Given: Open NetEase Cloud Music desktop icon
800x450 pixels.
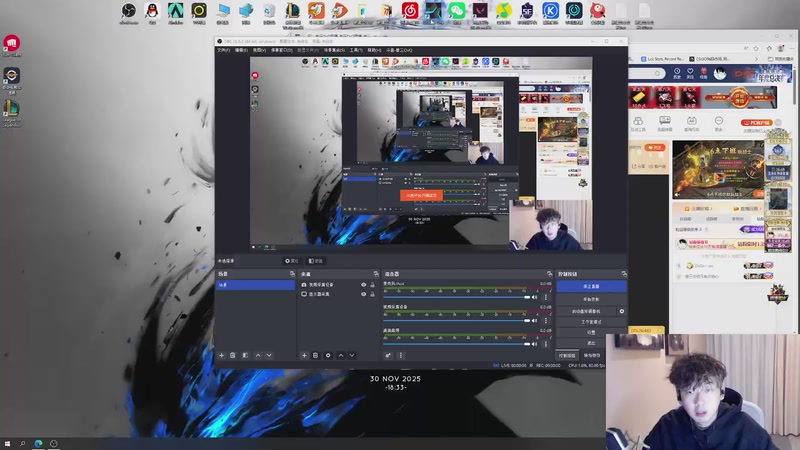Looking at the screenshot, I should click(x=410, y=11).
